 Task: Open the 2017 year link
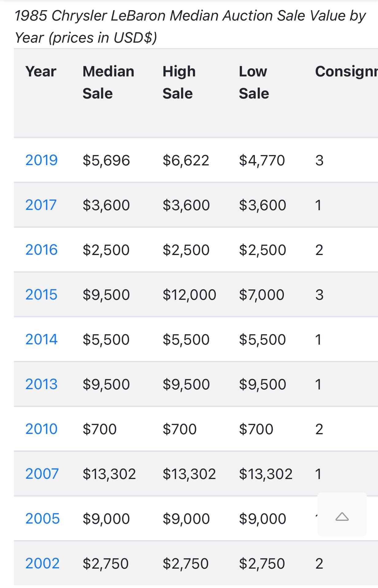(x=41, y=205)
